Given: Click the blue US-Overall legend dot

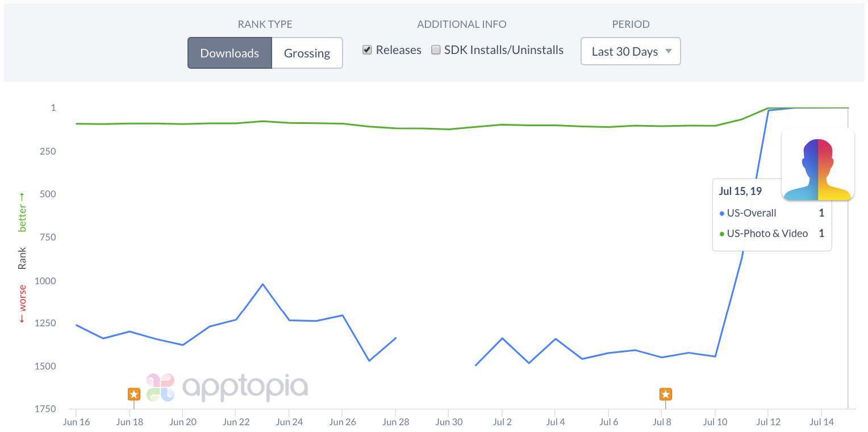Looking at the screenshot, I should [722, 213].
